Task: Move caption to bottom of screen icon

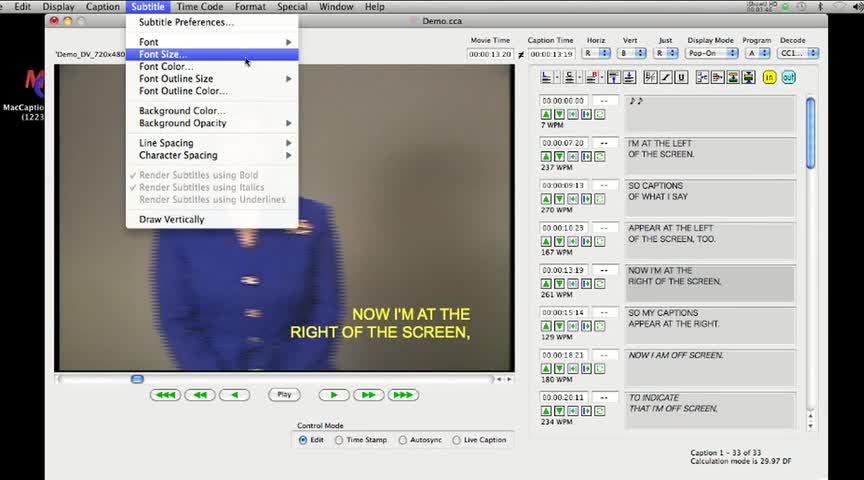Action: (629, 78)
